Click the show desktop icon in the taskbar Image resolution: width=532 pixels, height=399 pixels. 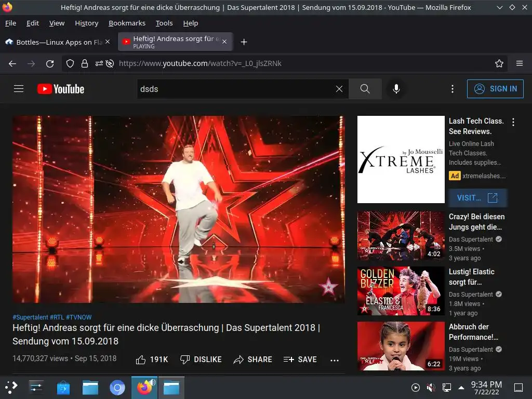click(x=518, y=388)
